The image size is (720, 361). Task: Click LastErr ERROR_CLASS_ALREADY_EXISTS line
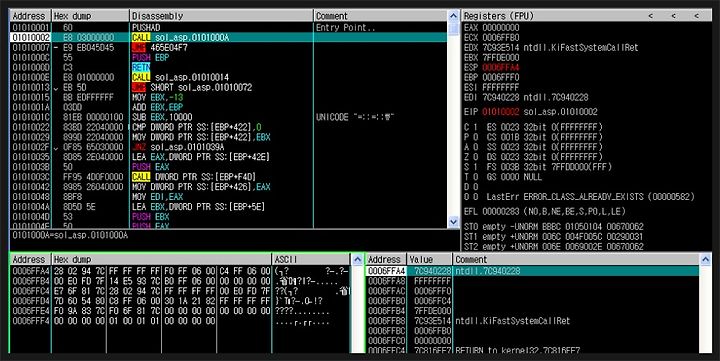click(591, 197)
